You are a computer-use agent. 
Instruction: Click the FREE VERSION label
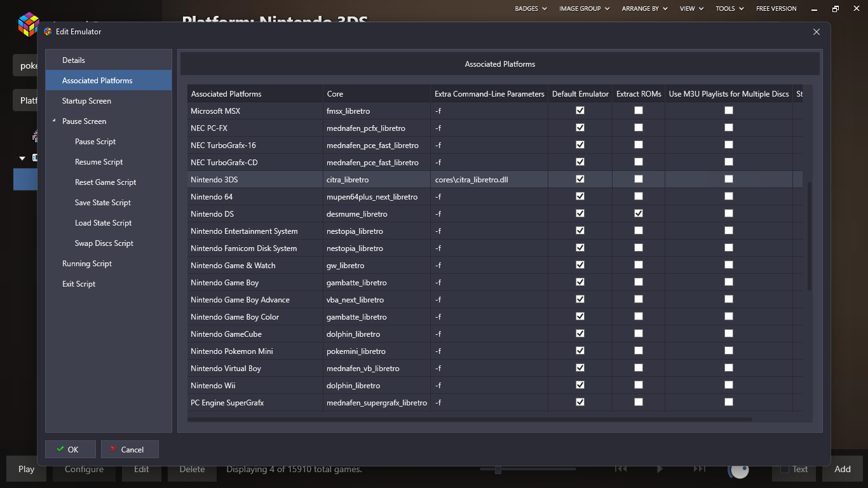[x=776, y=9]
